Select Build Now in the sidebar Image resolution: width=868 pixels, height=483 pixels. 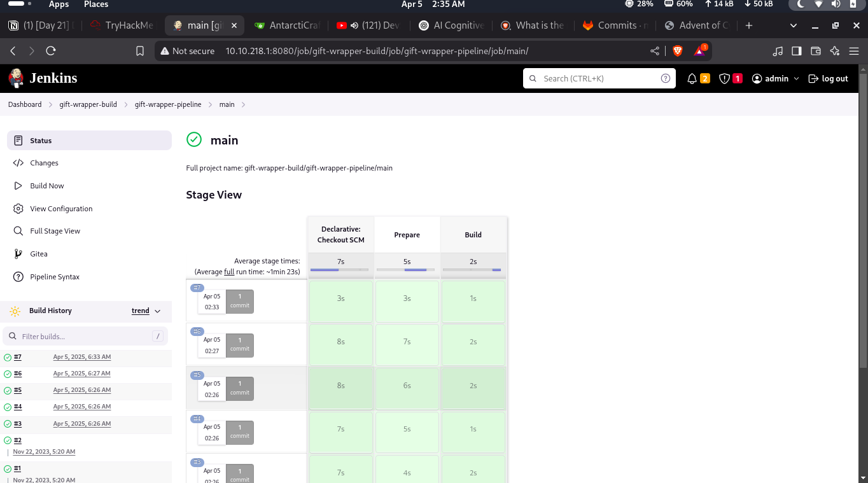tap(47, 186)
